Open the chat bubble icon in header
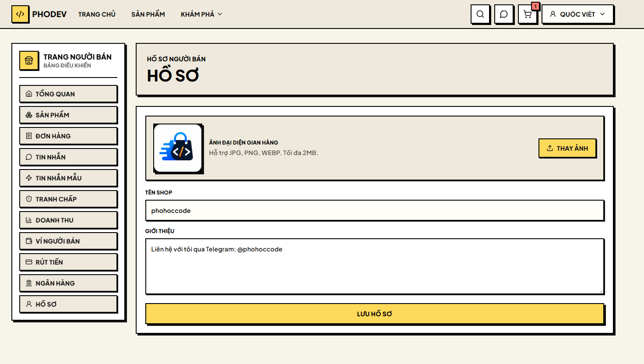The height and width of the screenshot is (364, 644). pyautogui.click(x=504, y=14)
